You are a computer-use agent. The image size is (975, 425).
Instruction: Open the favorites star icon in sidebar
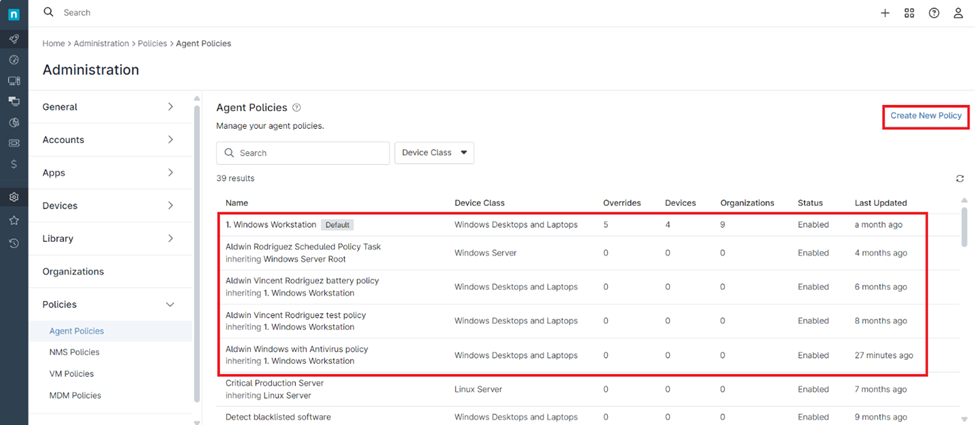coord(14,220)
